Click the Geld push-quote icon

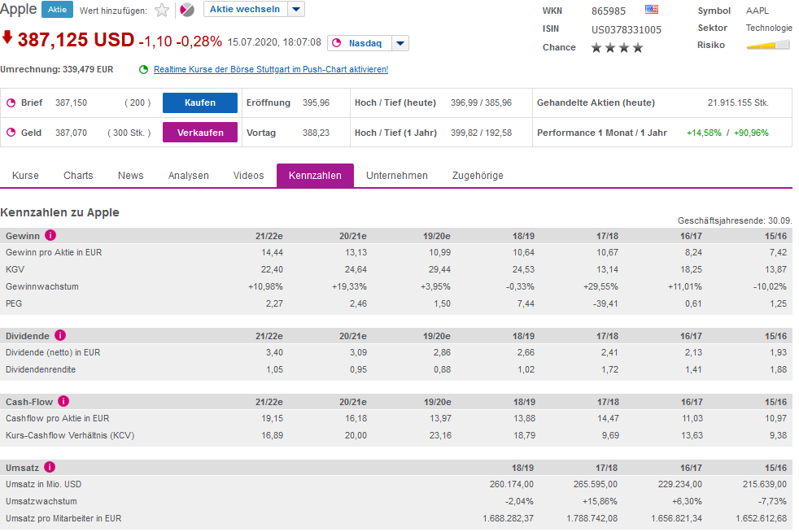click(x=11, y=133)
